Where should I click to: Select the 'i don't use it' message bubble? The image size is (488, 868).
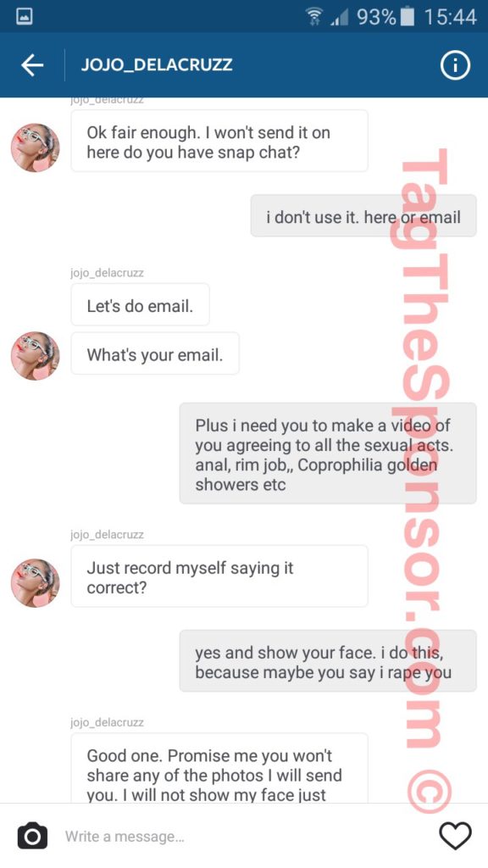coord(363,216)
